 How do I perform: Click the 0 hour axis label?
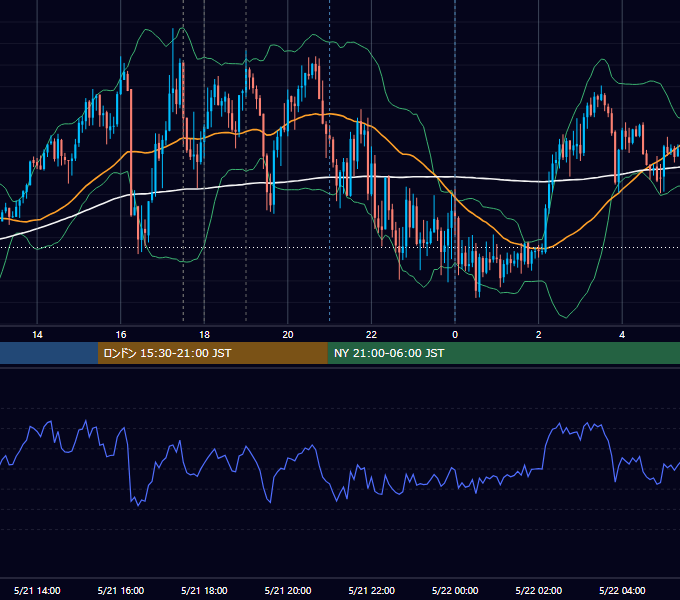point(455,335)
